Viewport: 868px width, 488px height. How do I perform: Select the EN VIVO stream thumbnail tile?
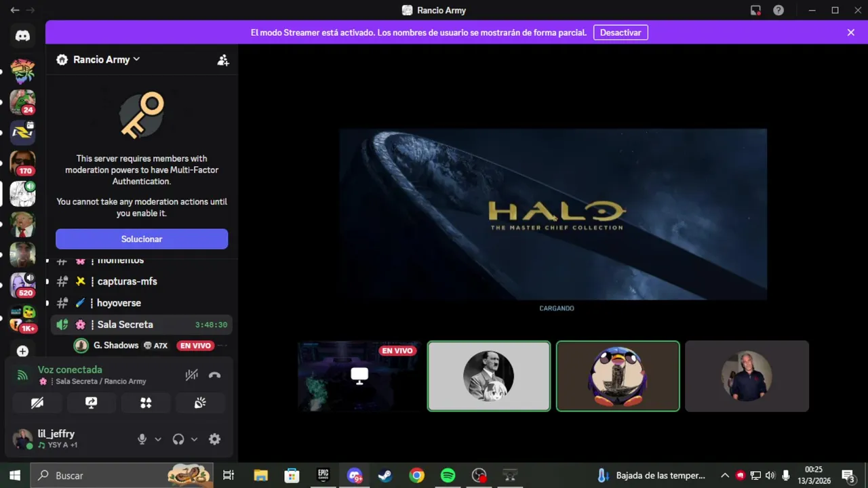(x=359, y=376)
